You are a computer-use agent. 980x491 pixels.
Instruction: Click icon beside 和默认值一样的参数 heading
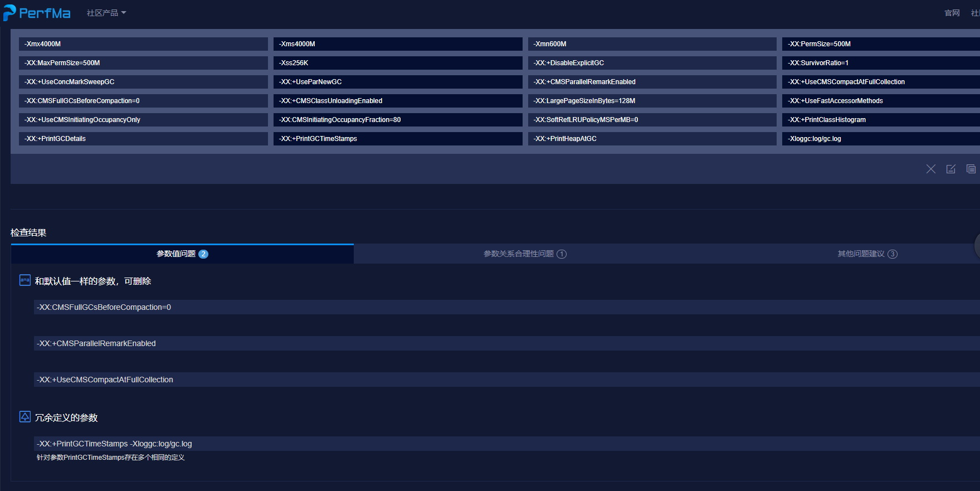pyautogui.click(x=25, y=280)
